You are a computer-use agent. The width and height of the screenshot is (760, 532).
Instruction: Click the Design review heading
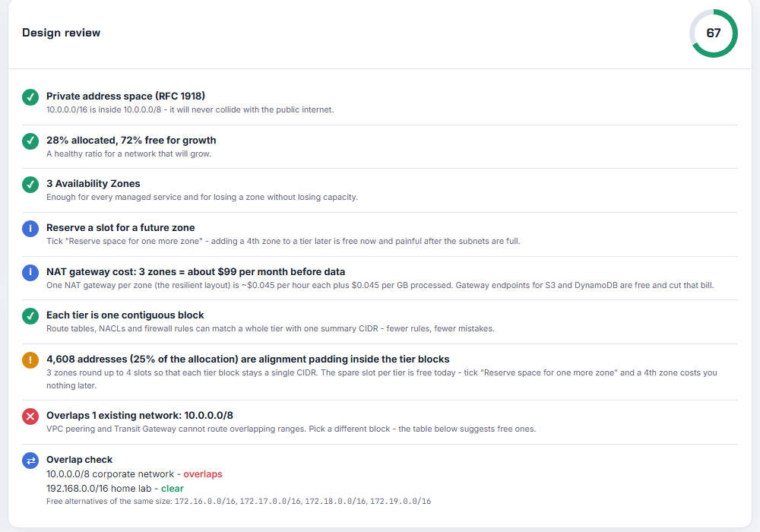coord(61,33)
